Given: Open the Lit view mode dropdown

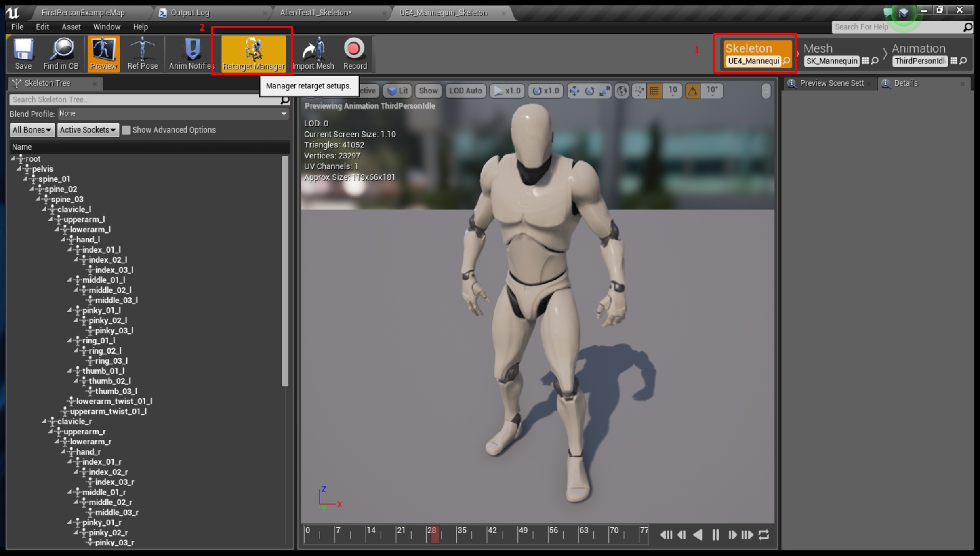Looking at the screenshot, I should tap(397, 91).
